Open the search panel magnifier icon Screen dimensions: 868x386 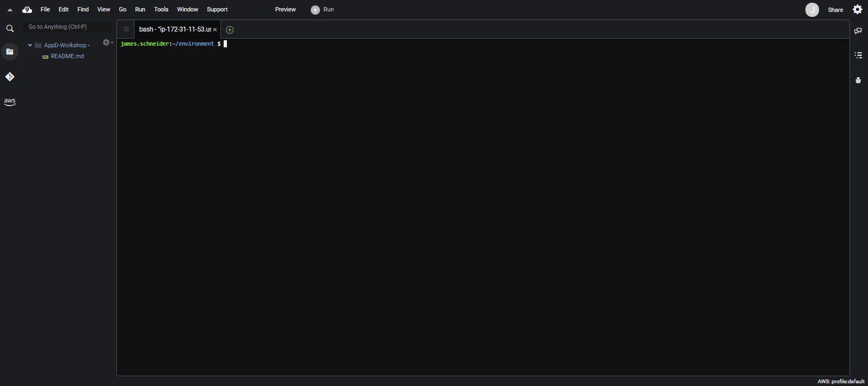point(10,28)
